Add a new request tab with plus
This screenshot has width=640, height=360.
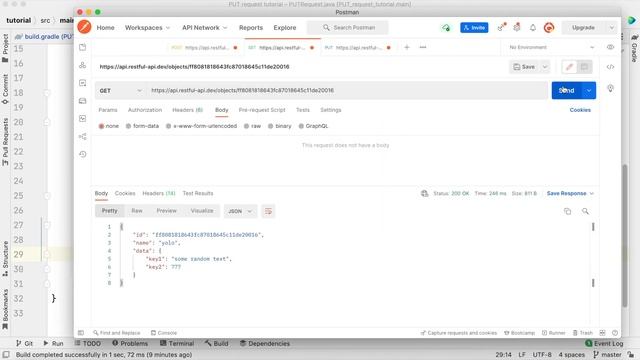(407, 47)
